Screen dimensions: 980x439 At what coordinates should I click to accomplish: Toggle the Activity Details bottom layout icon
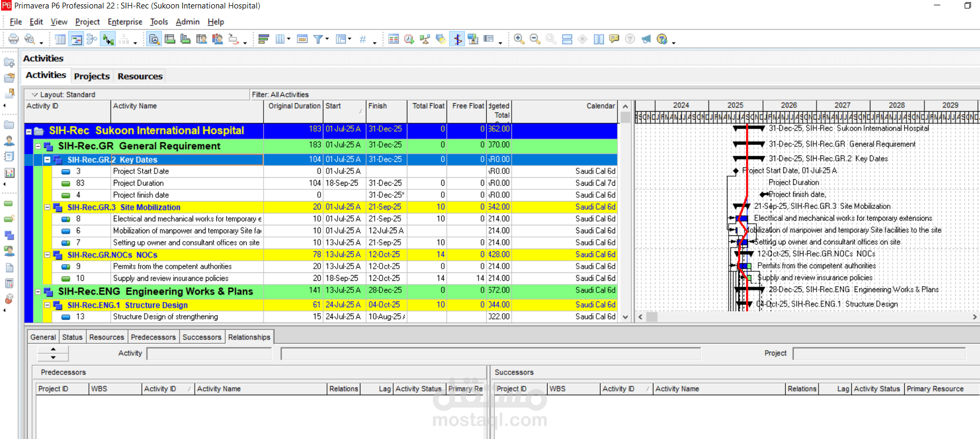tap(154, 39)
